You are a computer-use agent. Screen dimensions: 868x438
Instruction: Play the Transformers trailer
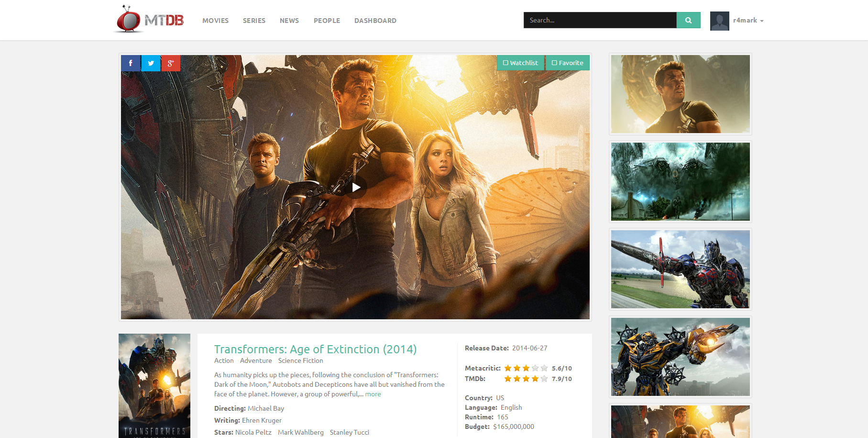tap(355, 187)
